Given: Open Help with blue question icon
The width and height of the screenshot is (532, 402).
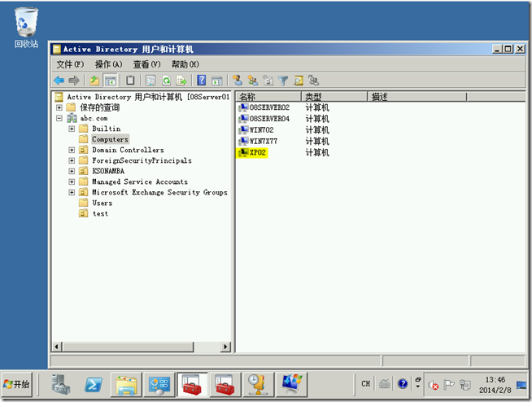Looking at the screenshot, I should coord(202,81).
